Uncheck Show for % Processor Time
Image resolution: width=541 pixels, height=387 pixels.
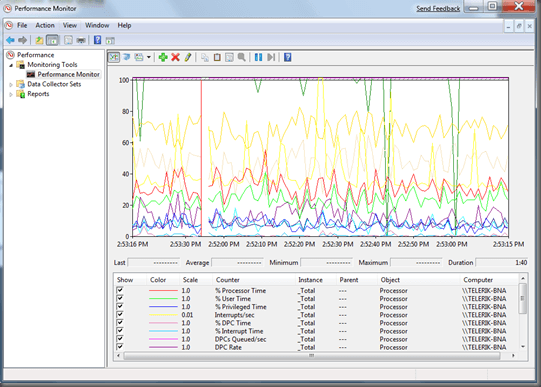[x=120, y=290]
